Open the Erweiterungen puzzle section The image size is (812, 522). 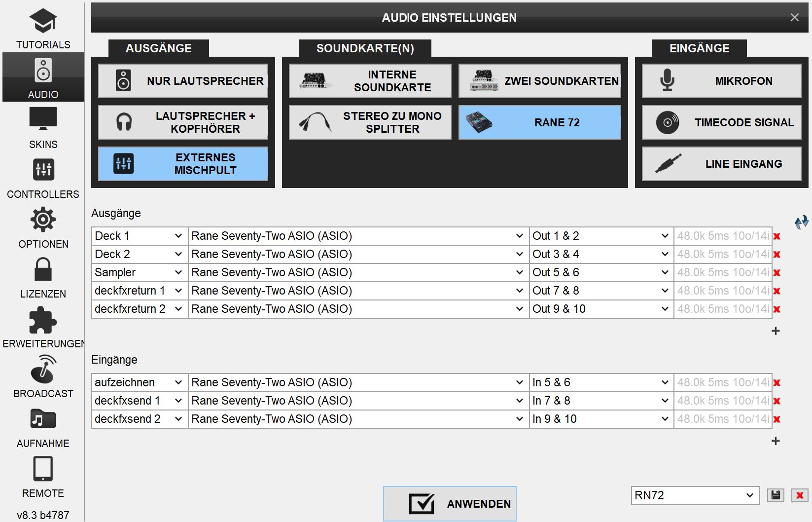(x=43, y=327)
